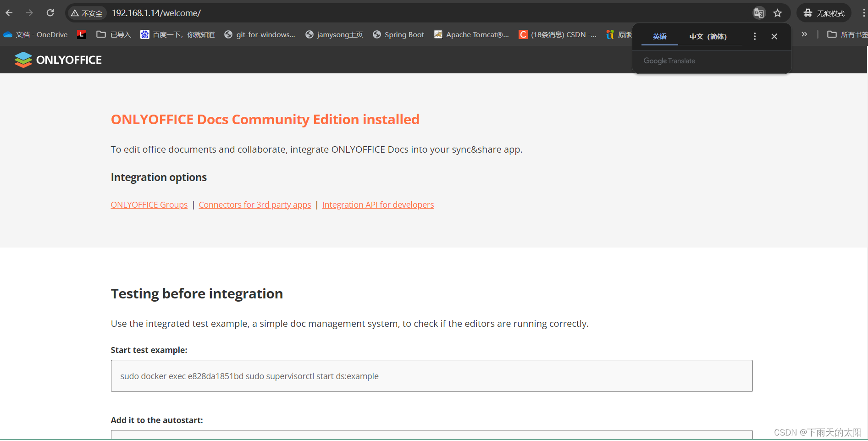Click the Integration options heading
Image resolution: width=868 pixels, height=441 pixels.
pos(159,177)
